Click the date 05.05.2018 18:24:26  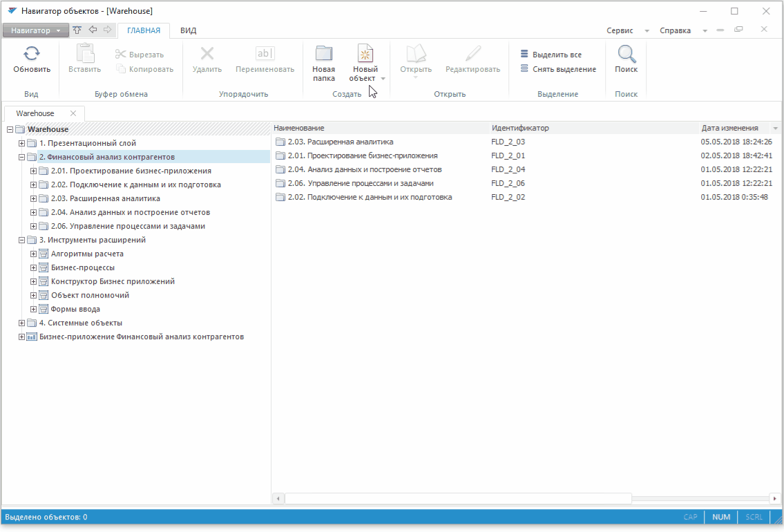pos(736,142)
